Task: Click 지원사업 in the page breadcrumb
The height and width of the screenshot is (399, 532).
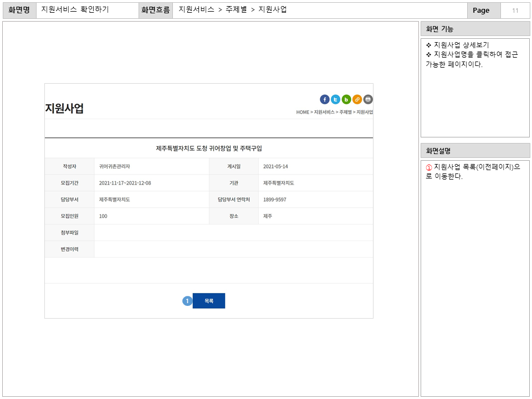Action: [x=365, y=112]
